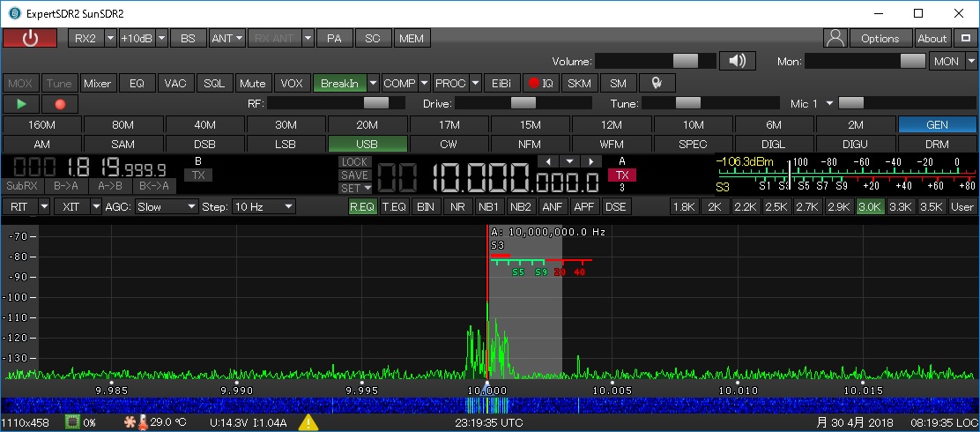Click the left arrow above frequency display

[x=547, y=161]
